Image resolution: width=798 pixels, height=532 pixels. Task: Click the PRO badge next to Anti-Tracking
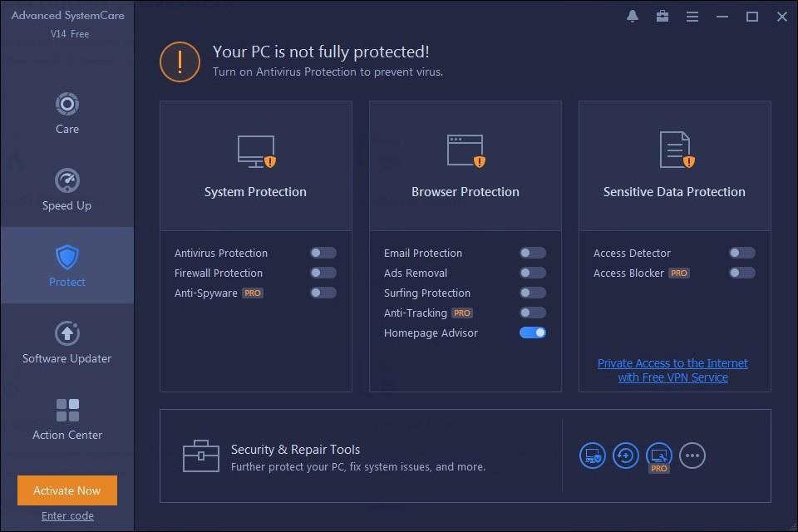462,313
